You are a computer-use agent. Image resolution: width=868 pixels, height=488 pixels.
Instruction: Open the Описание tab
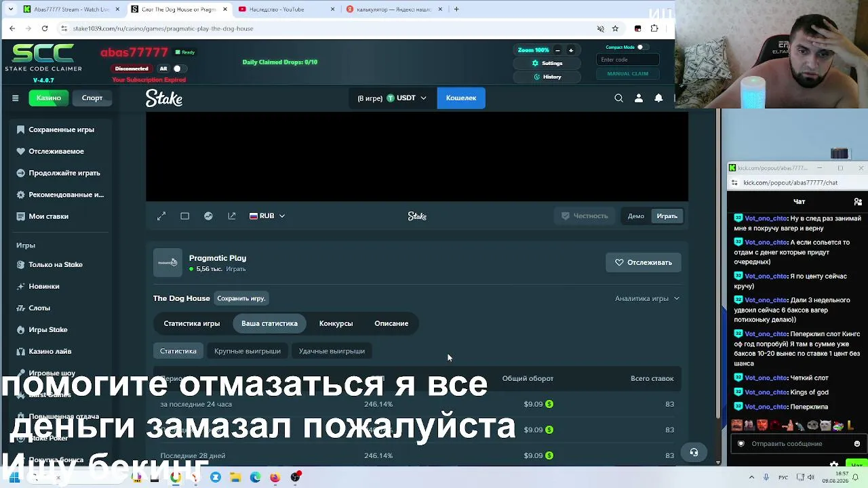391,323
